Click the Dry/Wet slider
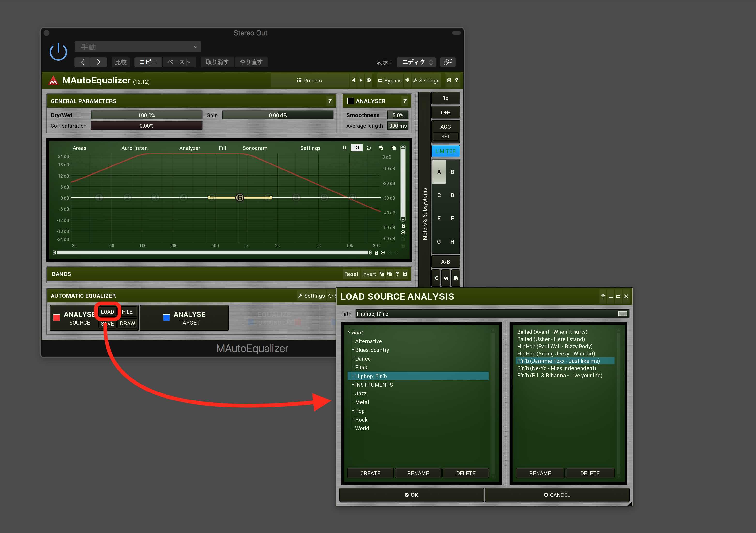Screen dimensions: 756x533 (x=146, y=115)
